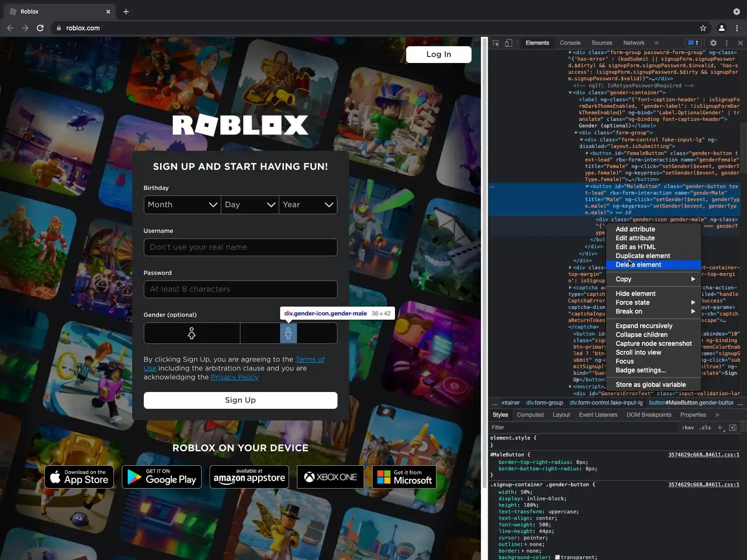Open the DevTools customize menu
Image resolution: width=747 pixels, height=560 pixels.
[726, 43]
